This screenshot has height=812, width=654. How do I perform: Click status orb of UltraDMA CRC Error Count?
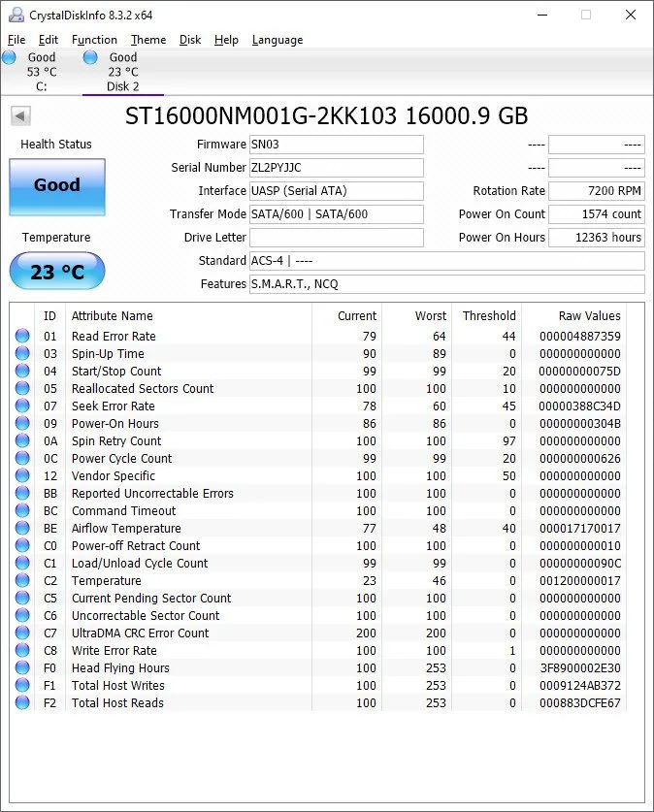tap(22, 633)
